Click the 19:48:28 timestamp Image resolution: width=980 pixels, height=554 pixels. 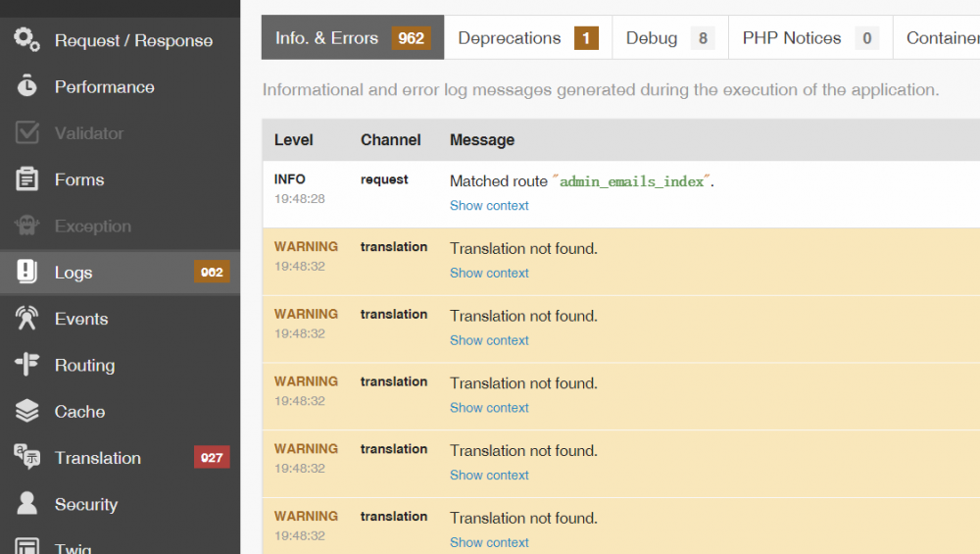299,198
